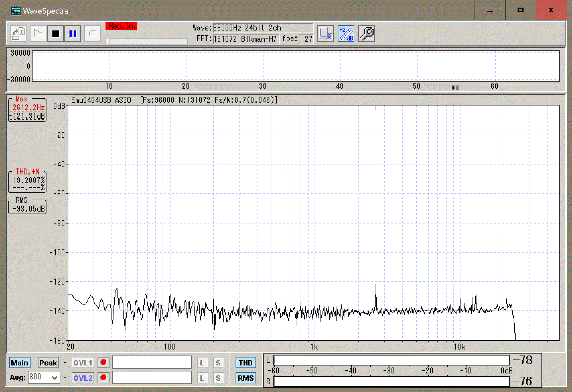Click the L meter value -78
This screenshot has height=392, width=572.
pos(523,360)
